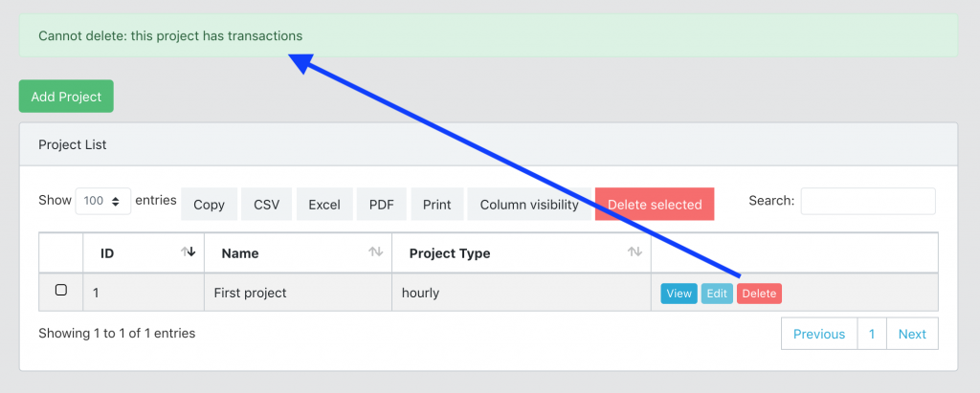
Task: Open the Show entries count dropdown
Action: 102,201
